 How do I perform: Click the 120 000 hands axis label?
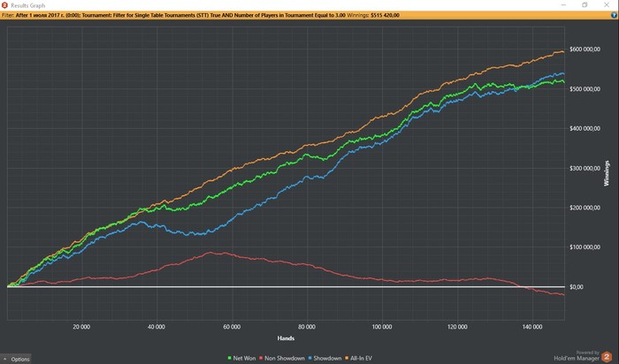tap(457, 327)
